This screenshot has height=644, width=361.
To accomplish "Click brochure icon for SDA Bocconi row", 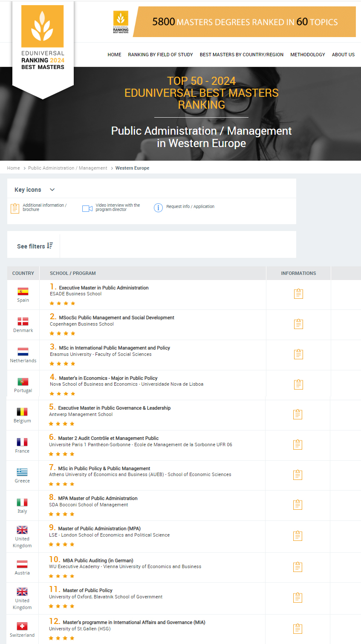I will pos(298,505).
